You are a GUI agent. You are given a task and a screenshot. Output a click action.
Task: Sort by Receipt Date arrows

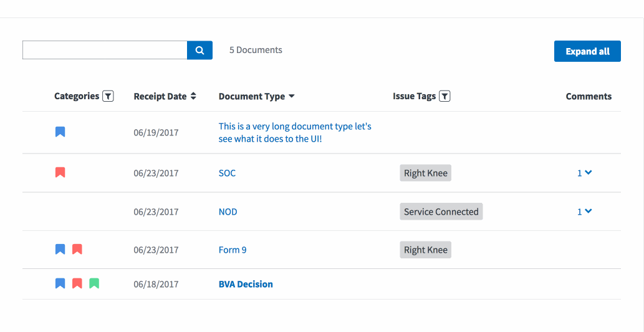[193, 96]
